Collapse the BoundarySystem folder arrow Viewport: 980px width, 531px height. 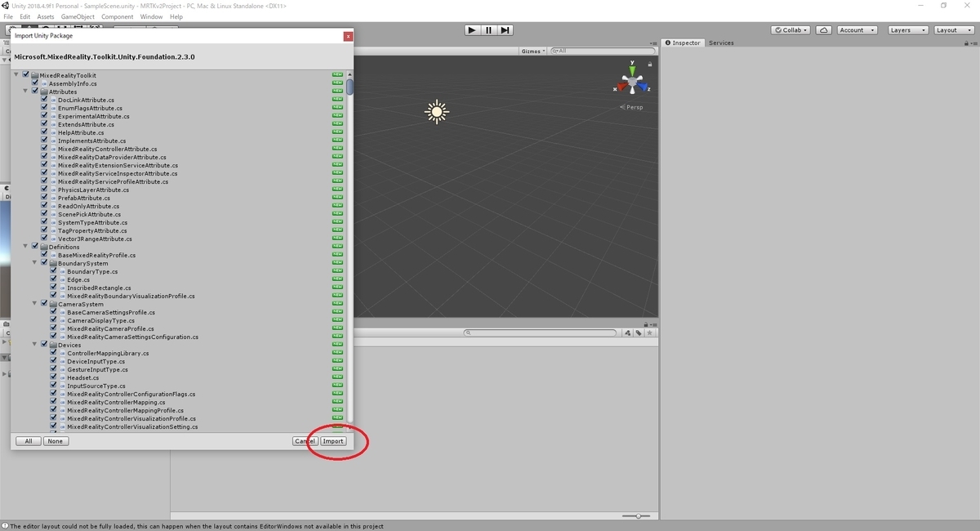[34, 263]
